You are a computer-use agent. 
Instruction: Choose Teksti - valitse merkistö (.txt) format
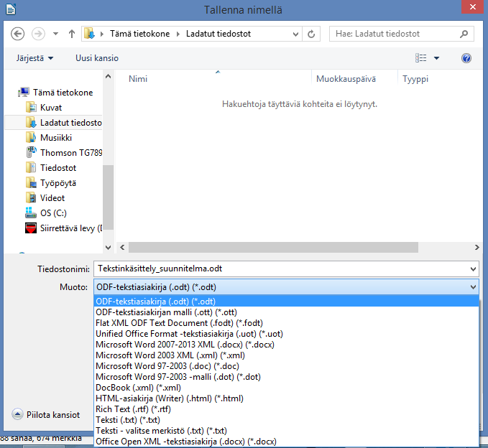286,431
